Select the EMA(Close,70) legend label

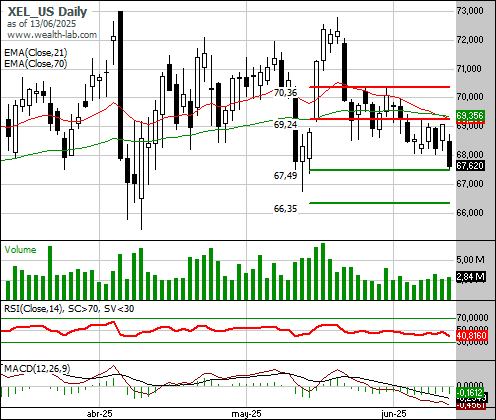pyautogui.click(x=36, y=63)
